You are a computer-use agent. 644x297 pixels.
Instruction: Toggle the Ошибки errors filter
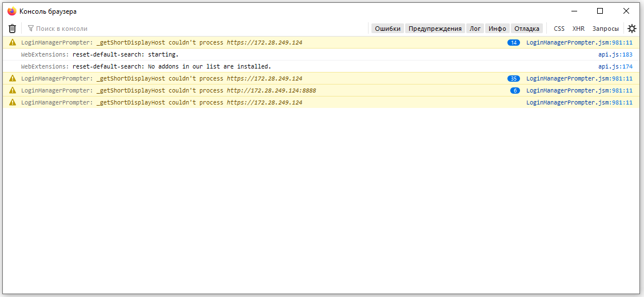coord(387,29)
